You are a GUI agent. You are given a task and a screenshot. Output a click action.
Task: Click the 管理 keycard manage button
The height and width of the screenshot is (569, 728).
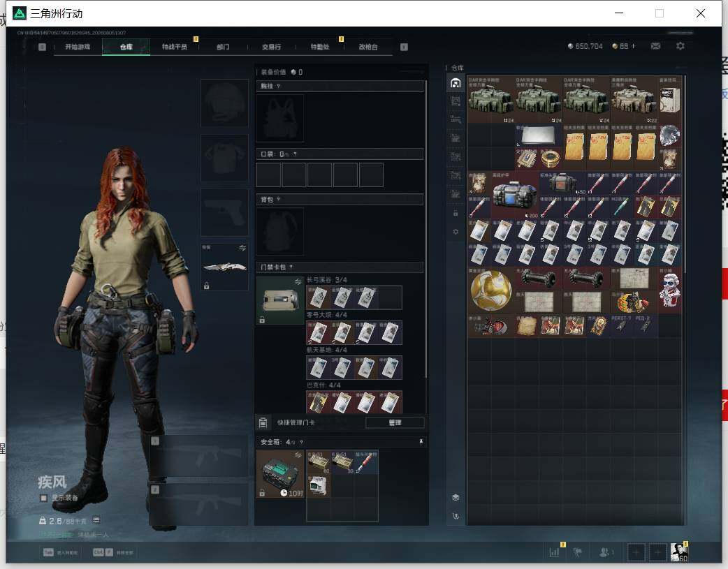395,422
